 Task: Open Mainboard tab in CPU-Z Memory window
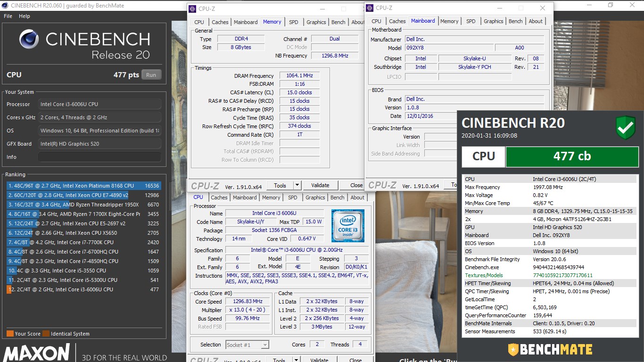click(246, 22)
